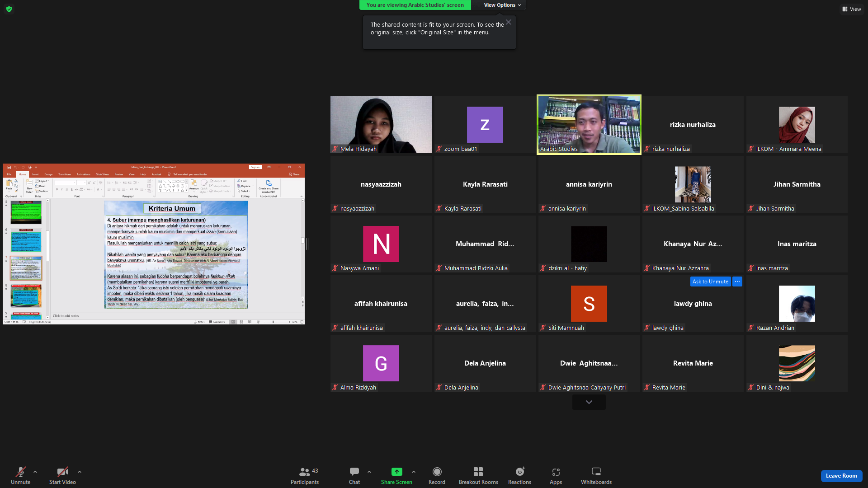Click the green encryption shield icon
This screenshot has height=488, width=868.
coord(9,9)
